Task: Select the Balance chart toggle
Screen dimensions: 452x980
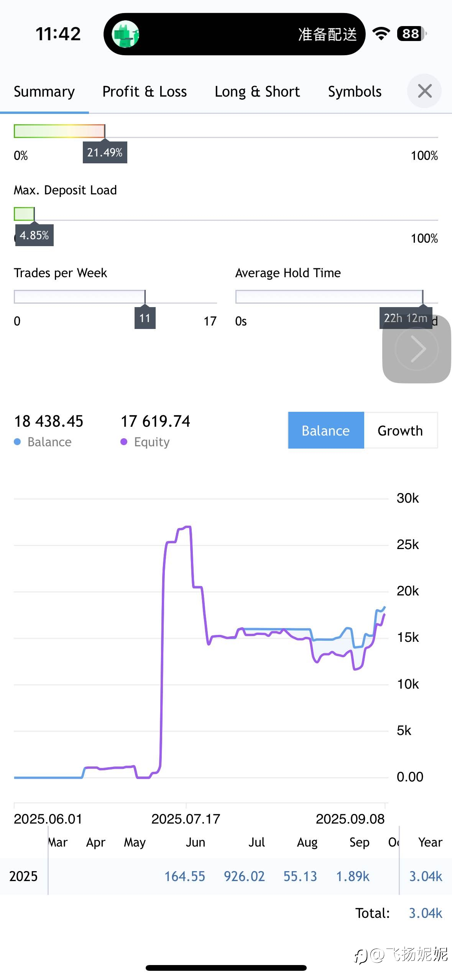Action: [x=326, y=430]
